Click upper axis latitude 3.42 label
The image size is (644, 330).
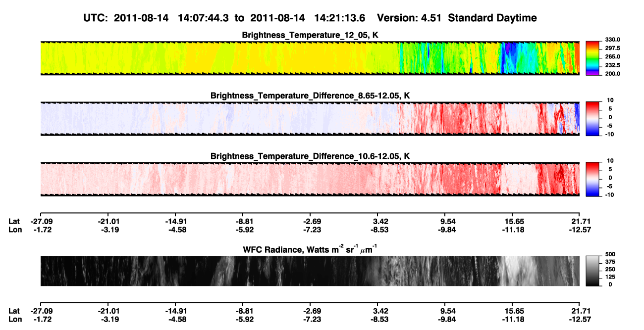(x=379, y=222)
